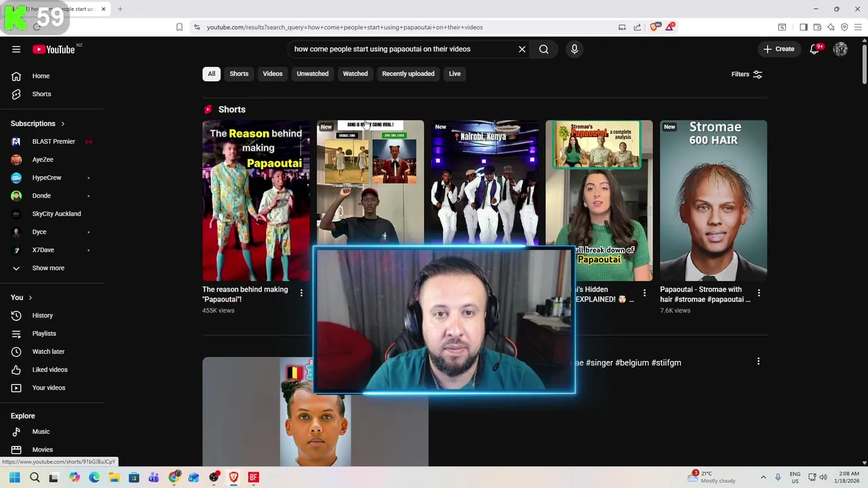Screen dimensions: 868x488
Task: Open the 'Stromae 600 HAIR' short thumbnail
Action: pyautogui.click(x=713, y=201)
